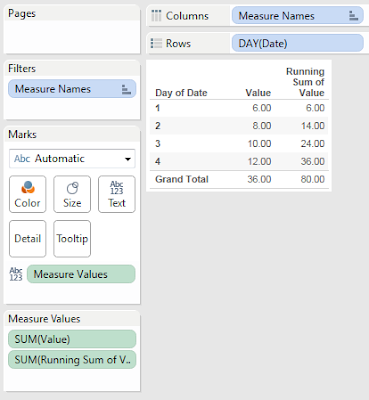Select the SUM(Running Sum of V.. pill
The width and height of the screenshot is (369, 400).
pyautogui.click(x=72, y=360)
